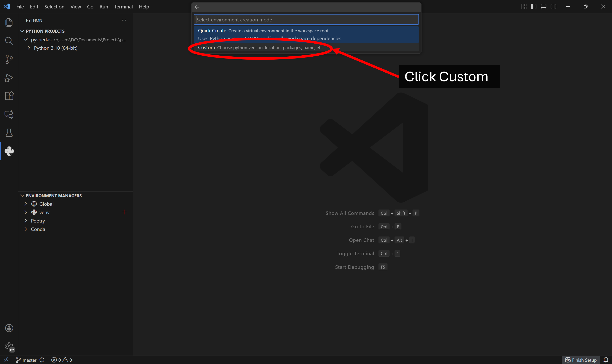
Task: Expand the Python 3.10 (64-bit) node
Action: pyautogui.click(x=29, y=48)
